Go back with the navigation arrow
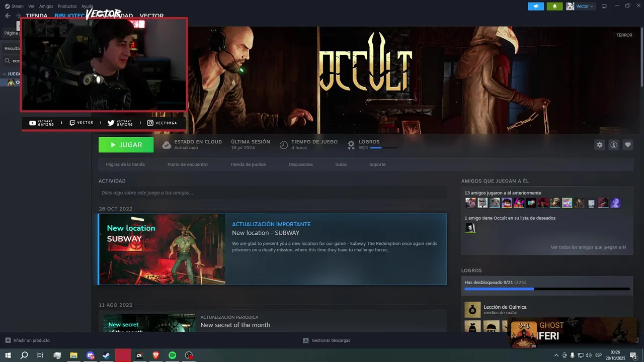The width and height of the screenshot is (644, 362). point(8,16)
